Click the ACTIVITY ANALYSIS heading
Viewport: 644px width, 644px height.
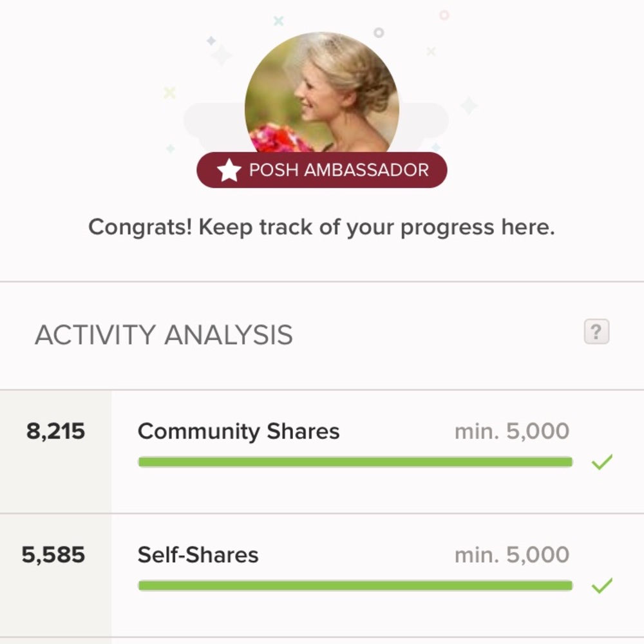point(164,336)
